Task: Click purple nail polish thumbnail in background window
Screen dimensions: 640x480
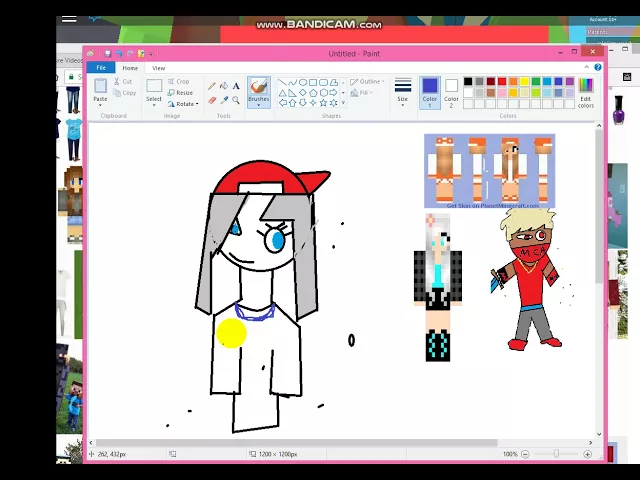Action: [x=619, y=109]
